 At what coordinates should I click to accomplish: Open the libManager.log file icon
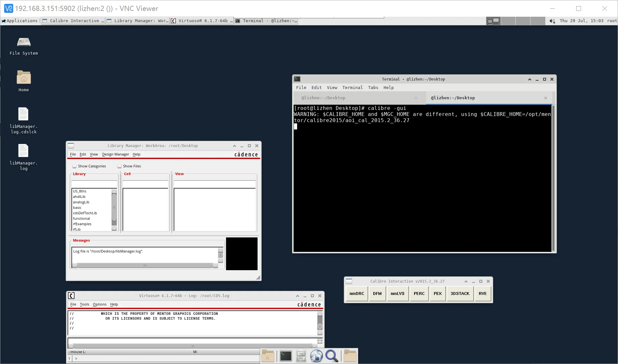[x=23, y=151]
